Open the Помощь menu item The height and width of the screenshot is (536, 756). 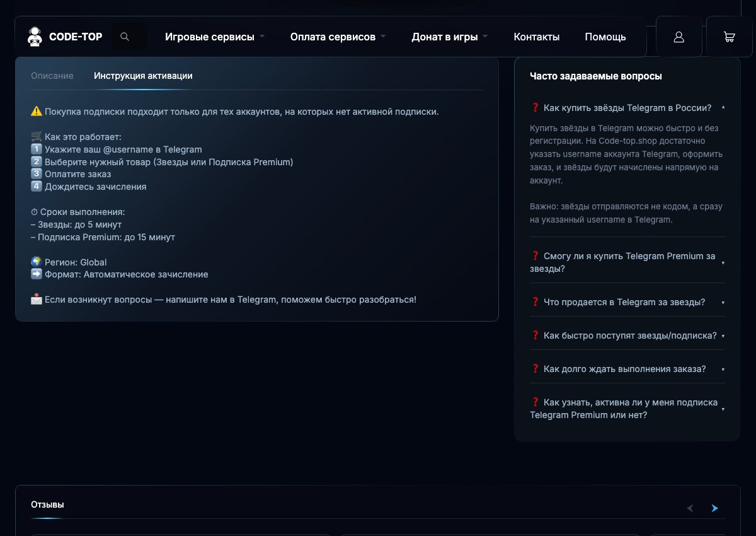click(605, 37)
